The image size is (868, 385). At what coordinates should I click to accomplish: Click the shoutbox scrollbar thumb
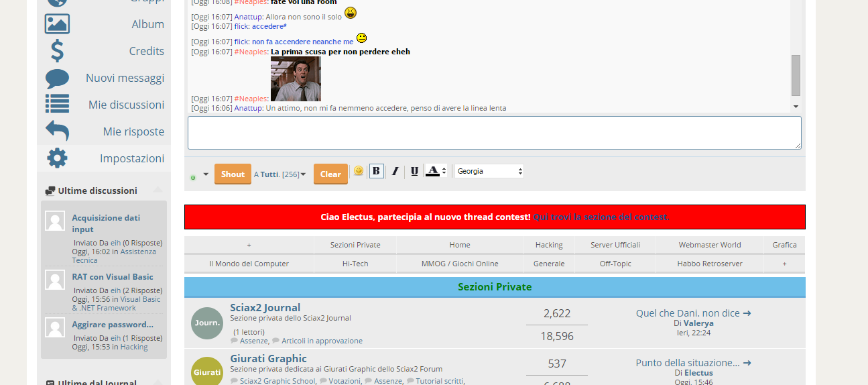(796, 75)
